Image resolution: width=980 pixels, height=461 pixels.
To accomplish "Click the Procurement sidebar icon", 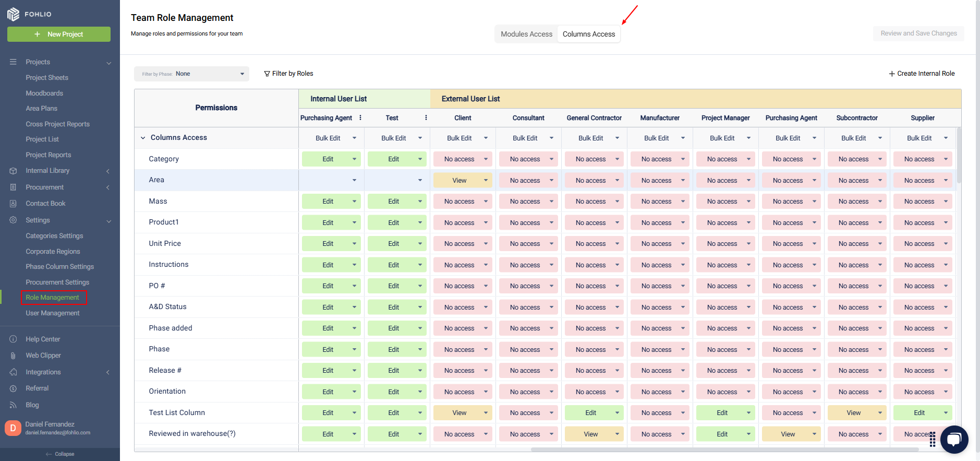I will point(13,187).
